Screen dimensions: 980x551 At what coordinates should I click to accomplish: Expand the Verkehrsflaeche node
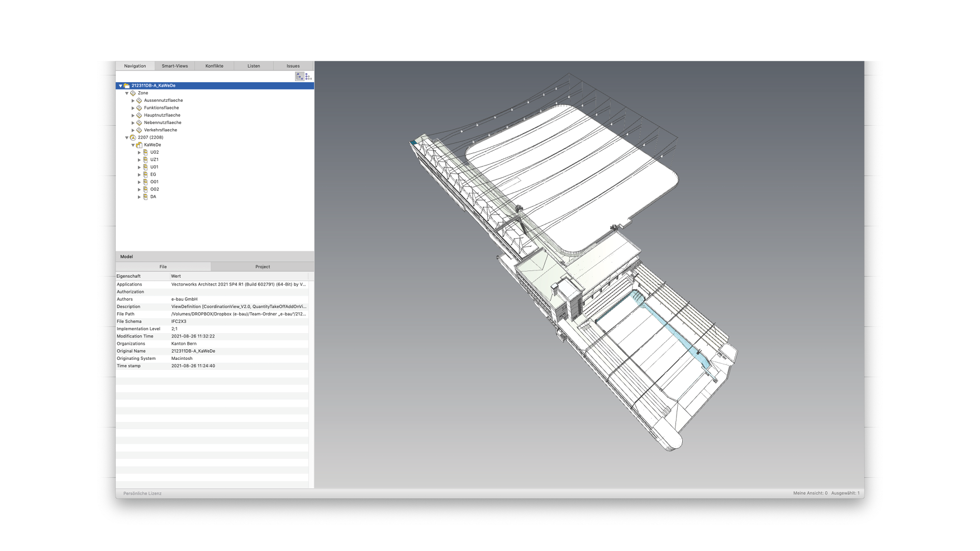(x=133, y=130)
